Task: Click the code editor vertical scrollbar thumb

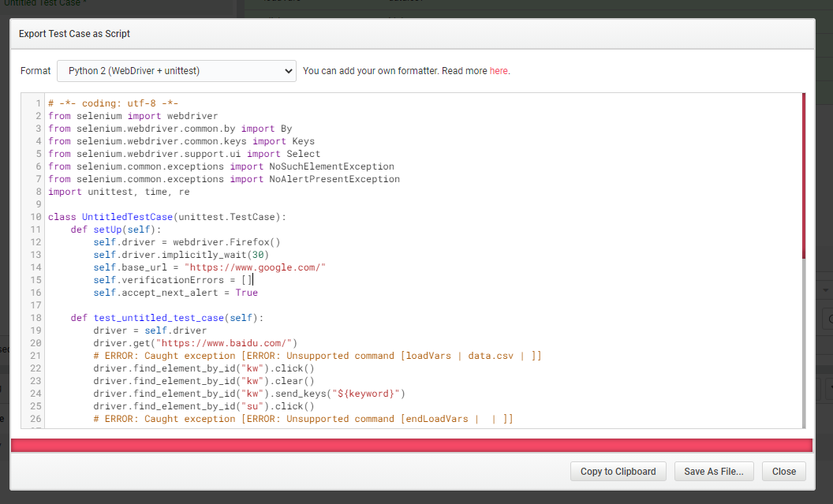Action: (x=803, y=177)
